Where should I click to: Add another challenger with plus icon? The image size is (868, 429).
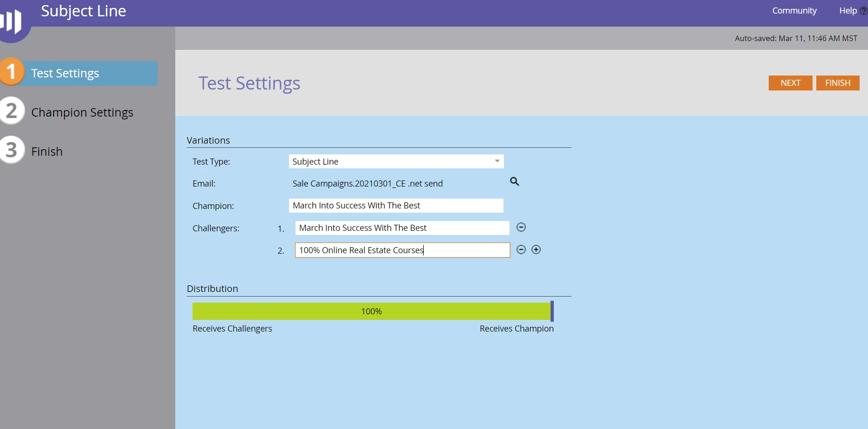536,249
